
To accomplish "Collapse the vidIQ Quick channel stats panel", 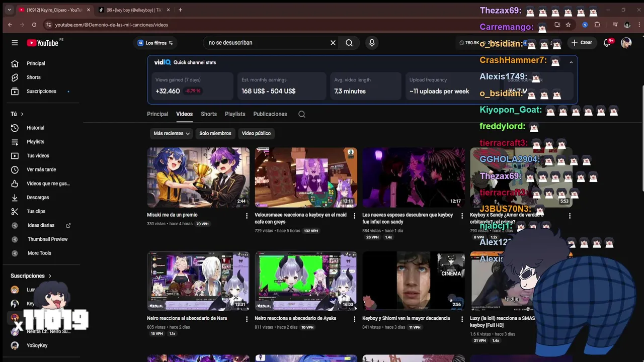I will pyautogui.click(x=571, y=62).
